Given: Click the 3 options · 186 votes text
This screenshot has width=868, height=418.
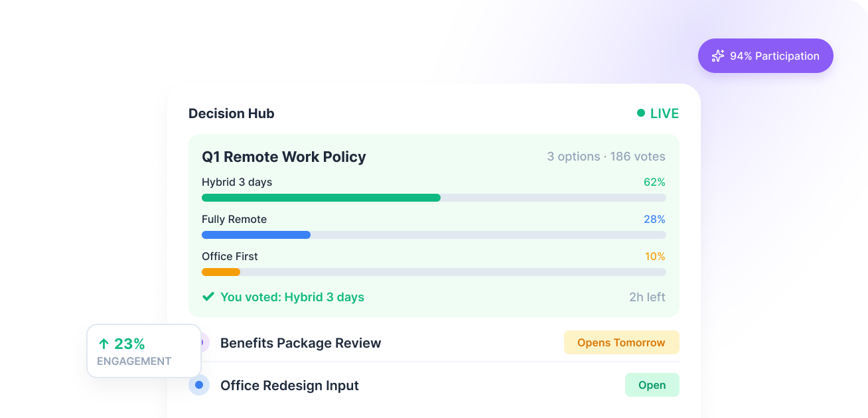Looking at the screenshot, I should 606,157.
